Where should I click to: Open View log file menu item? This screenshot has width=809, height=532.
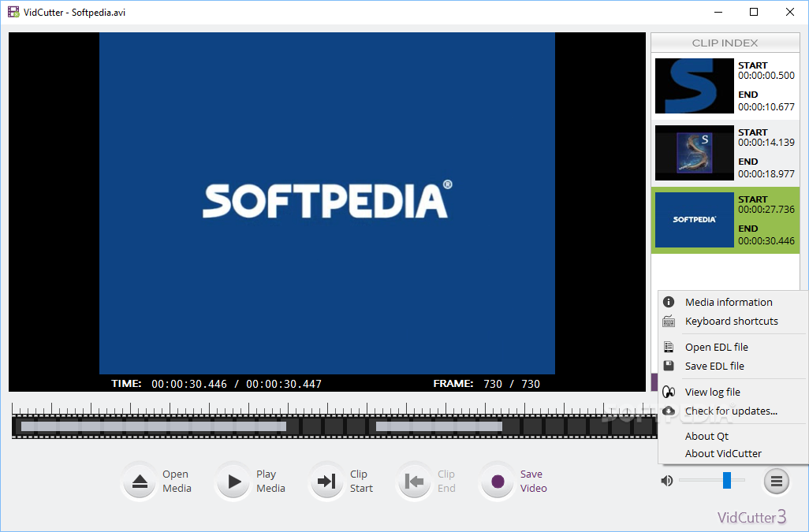732,392
